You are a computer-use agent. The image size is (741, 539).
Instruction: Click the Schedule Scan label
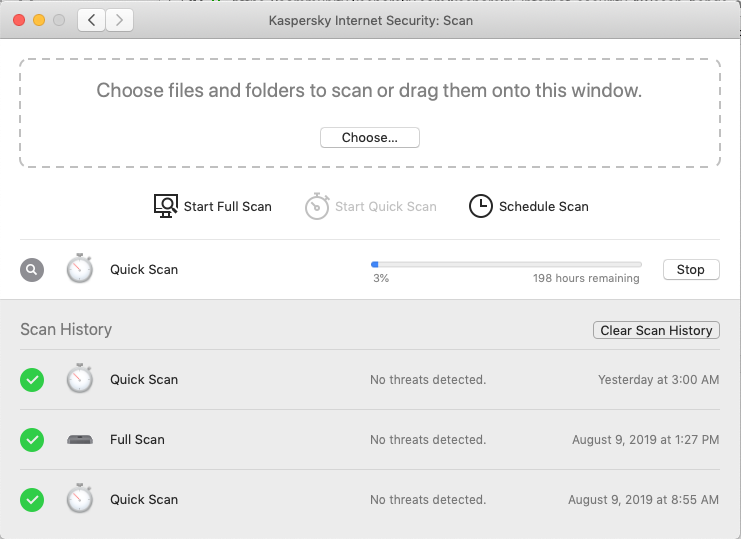coord(543,207)
